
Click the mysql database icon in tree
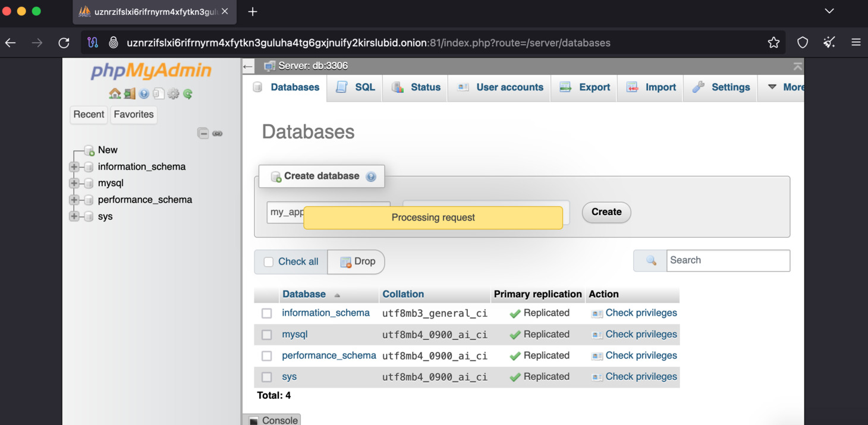tap(89, 184)
